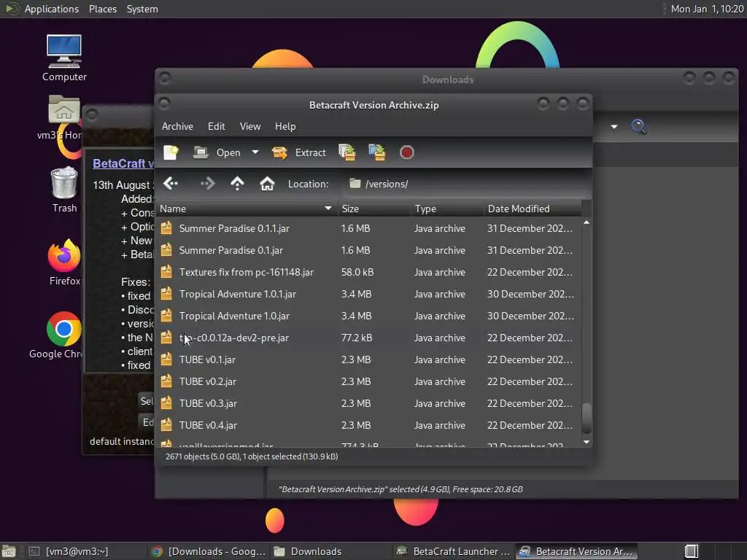
Task: Go up one level with up arrow
Action: click(x=237, y=183)
